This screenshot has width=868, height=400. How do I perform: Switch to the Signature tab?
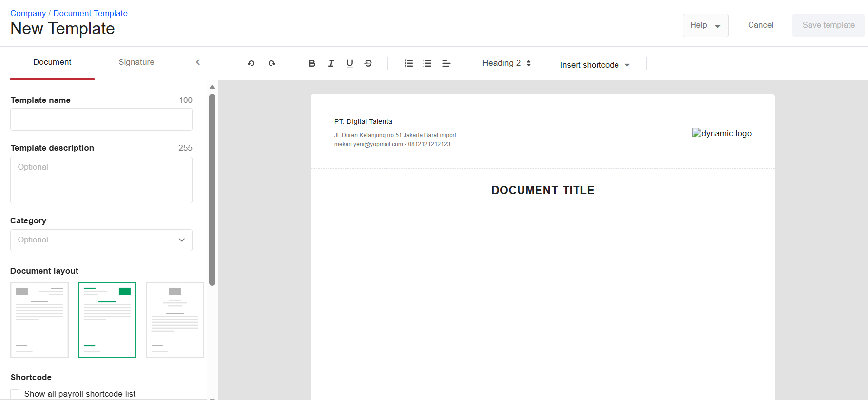pos(136,62)
